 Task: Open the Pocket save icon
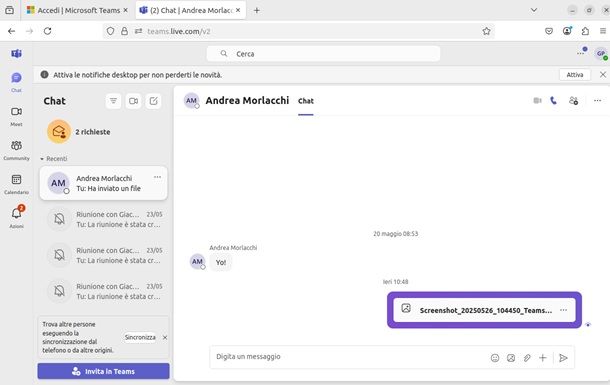(549, 31)
